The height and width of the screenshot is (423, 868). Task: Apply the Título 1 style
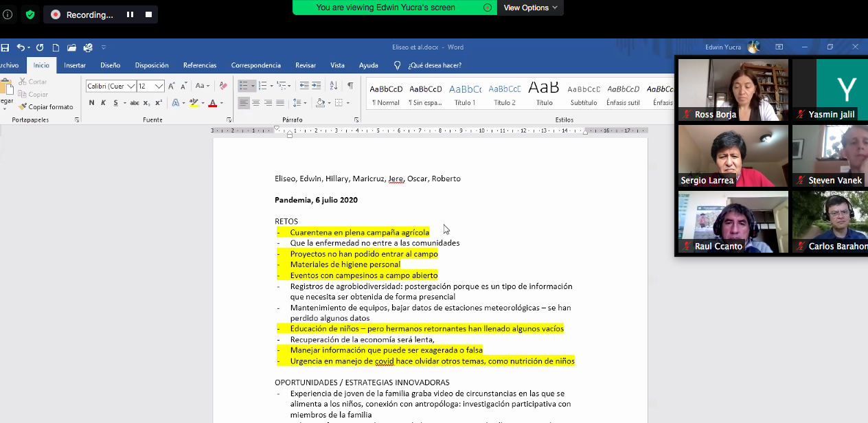[465, 94]
